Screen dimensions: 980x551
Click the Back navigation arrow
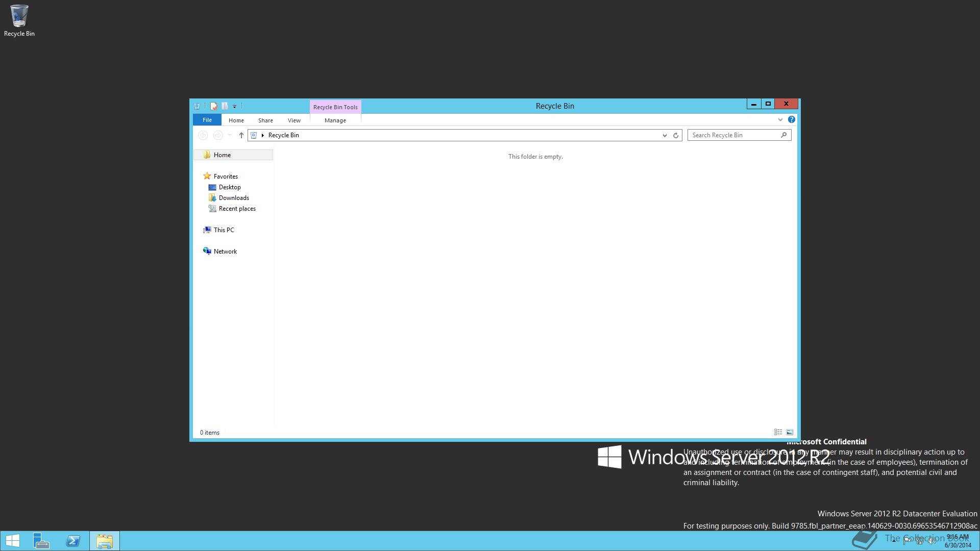203,135
